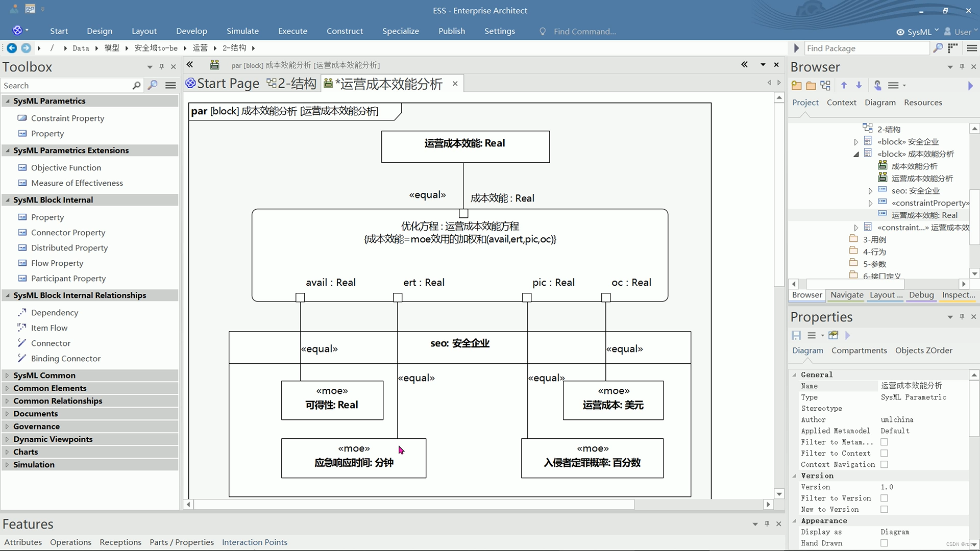Check the New to Version box
This screenshot has height=551, width=980.
click(884, 509)
